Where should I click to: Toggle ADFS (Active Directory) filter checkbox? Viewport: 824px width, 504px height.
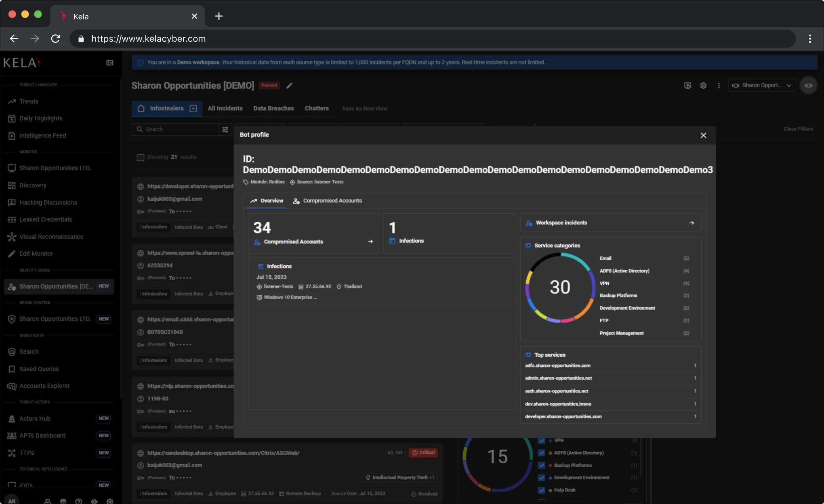(542, 453)
